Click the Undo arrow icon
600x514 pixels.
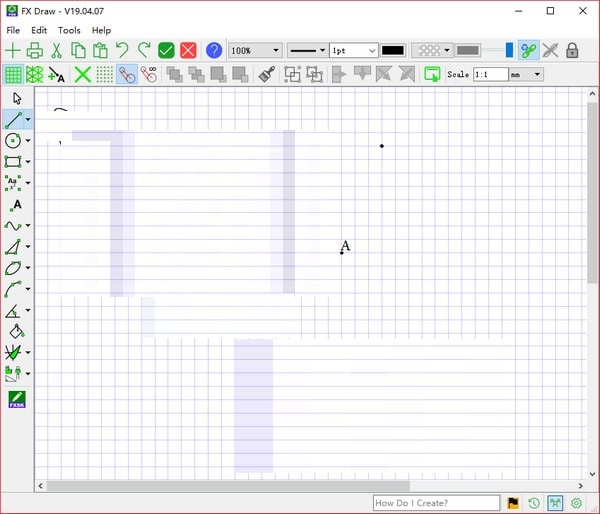pyautogui.click(x=122, y=51)
